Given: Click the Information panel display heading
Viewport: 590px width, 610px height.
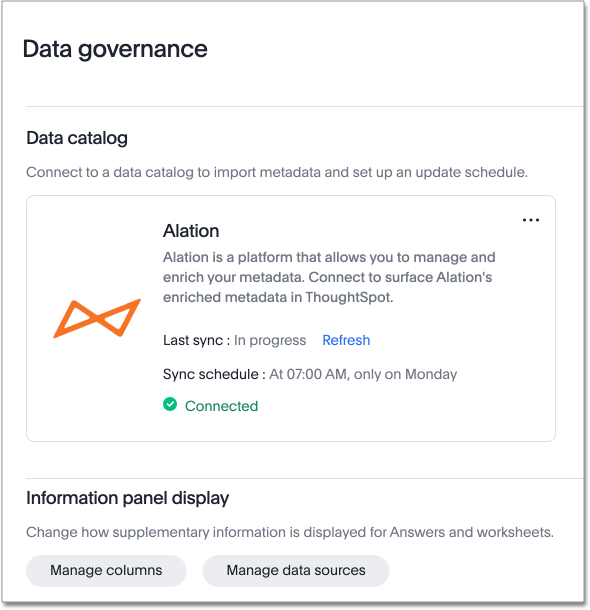Looking at the screenshot, I should pos(128,498).
